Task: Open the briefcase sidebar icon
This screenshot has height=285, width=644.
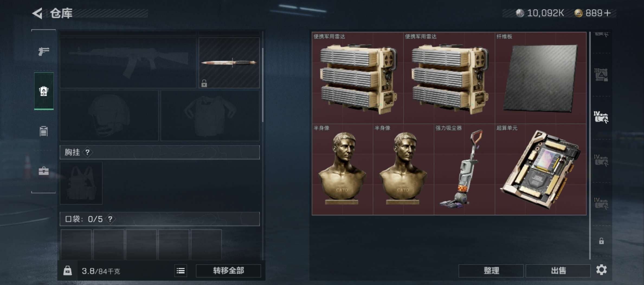Action: 44,171
